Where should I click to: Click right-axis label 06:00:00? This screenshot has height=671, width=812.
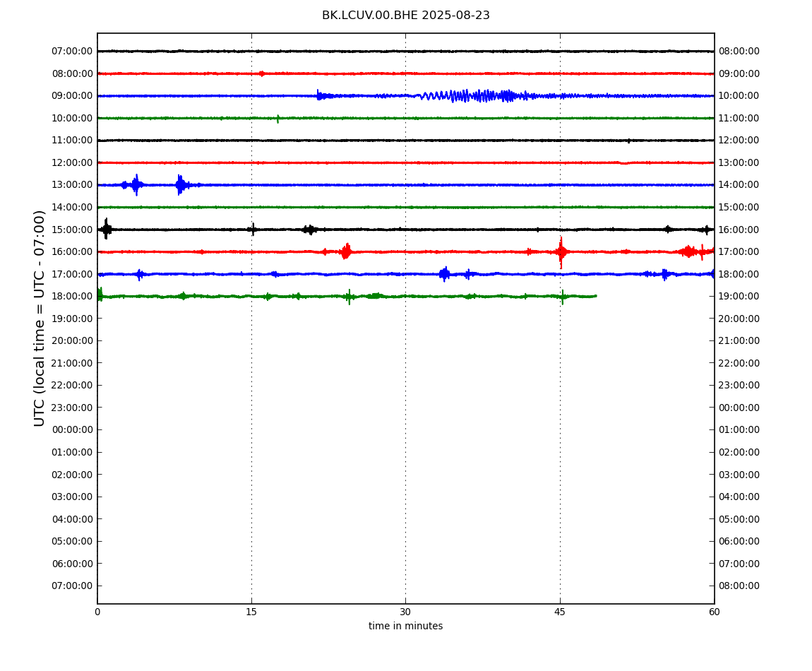point(739,542)
